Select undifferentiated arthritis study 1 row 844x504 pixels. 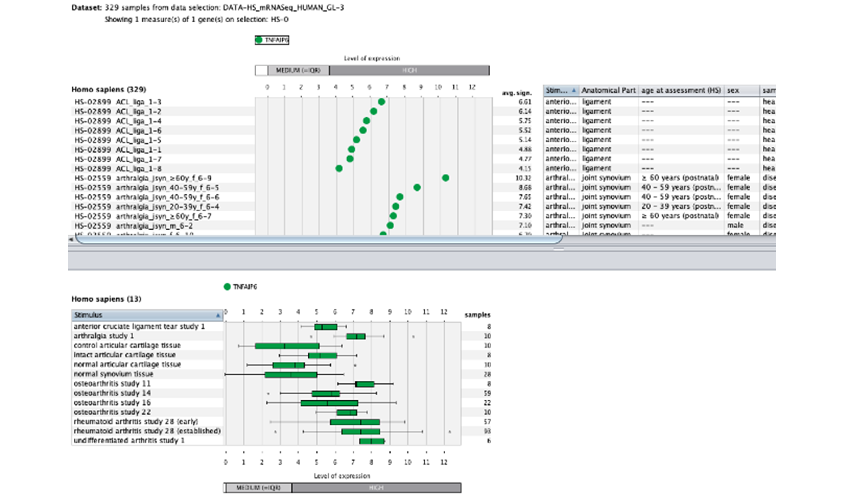(147, 440)
